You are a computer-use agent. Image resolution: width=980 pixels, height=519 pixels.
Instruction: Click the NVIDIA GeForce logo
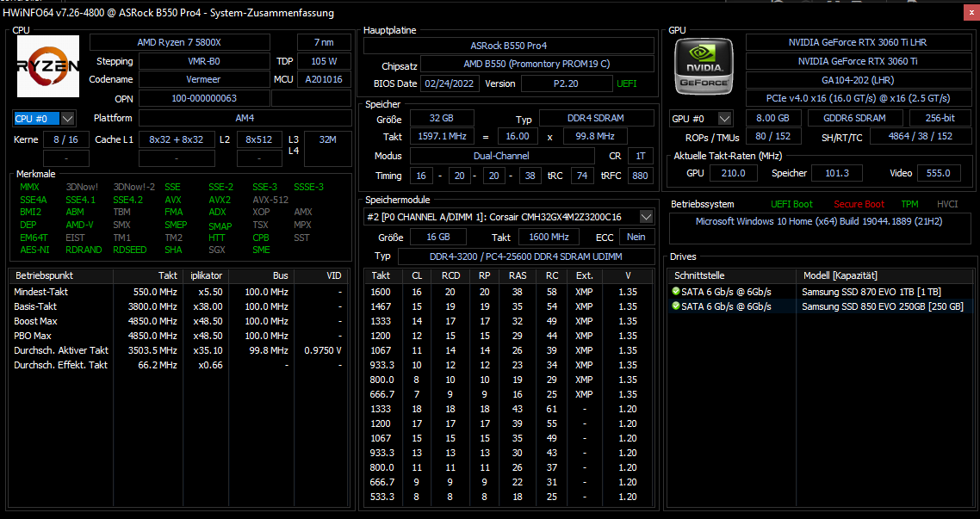coord(704,65)
